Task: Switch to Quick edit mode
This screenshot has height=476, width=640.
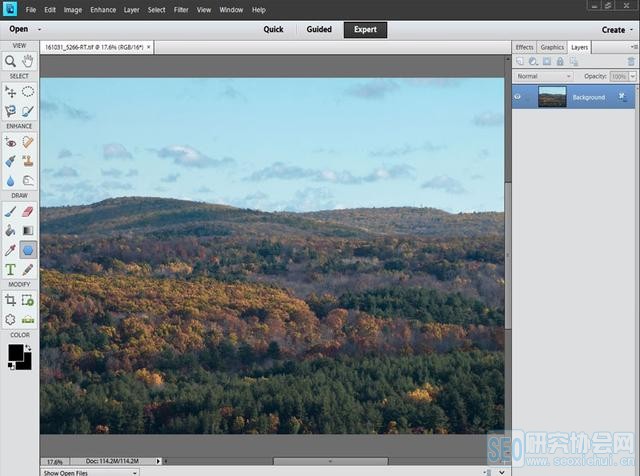Action: (273, 29)
